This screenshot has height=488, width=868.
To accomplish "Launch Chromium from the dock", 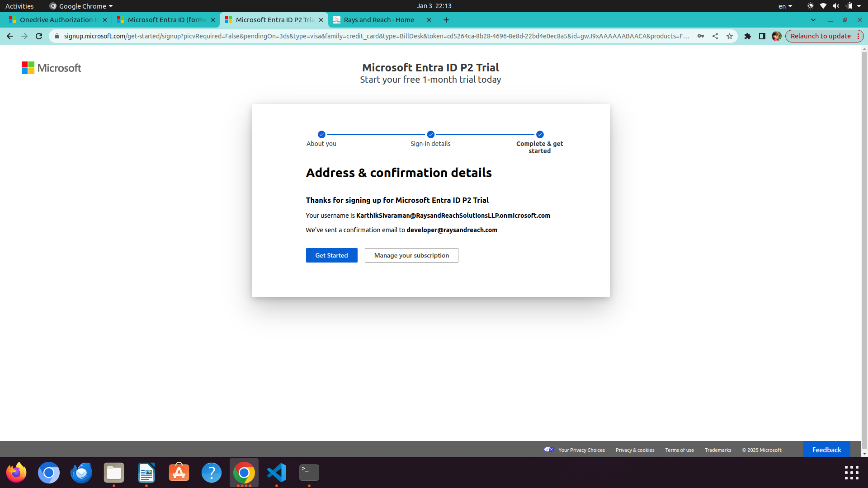I will (x=49, y=473).
